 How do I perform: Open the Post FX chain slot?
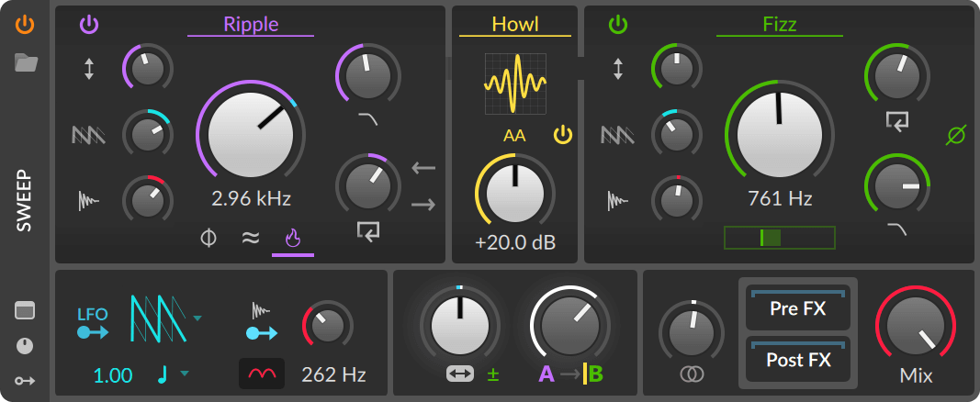point(796,360)
